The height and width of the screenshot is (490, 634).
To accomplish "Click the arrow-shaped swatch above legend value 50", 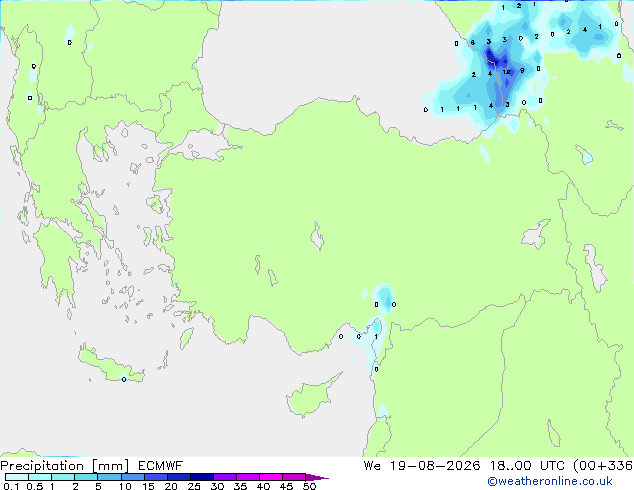I will [x=317, y=477].
